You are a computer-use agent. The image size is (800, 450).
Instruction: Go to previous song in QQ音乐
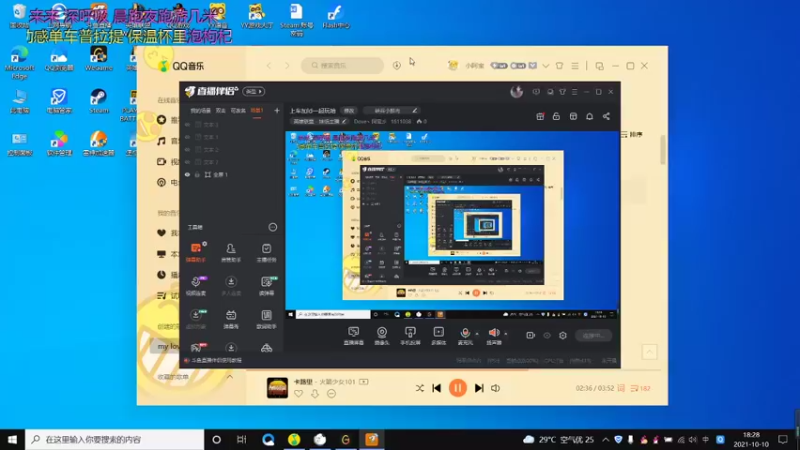437,388
